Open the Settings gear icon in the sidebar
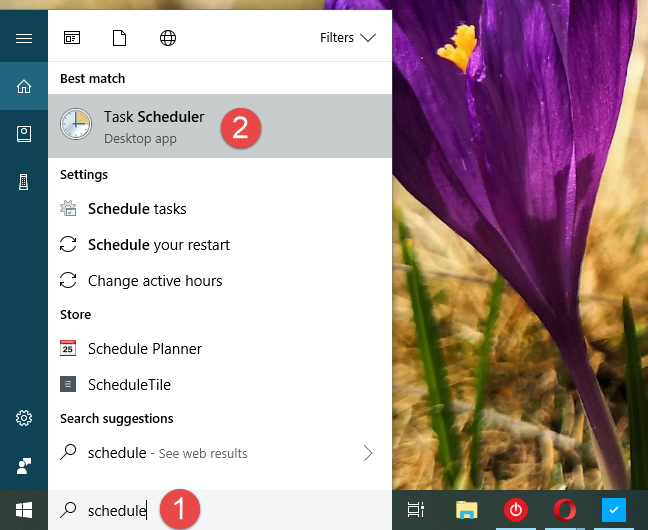The width and height of the screenshot is (648, 530). coord(24,418)
